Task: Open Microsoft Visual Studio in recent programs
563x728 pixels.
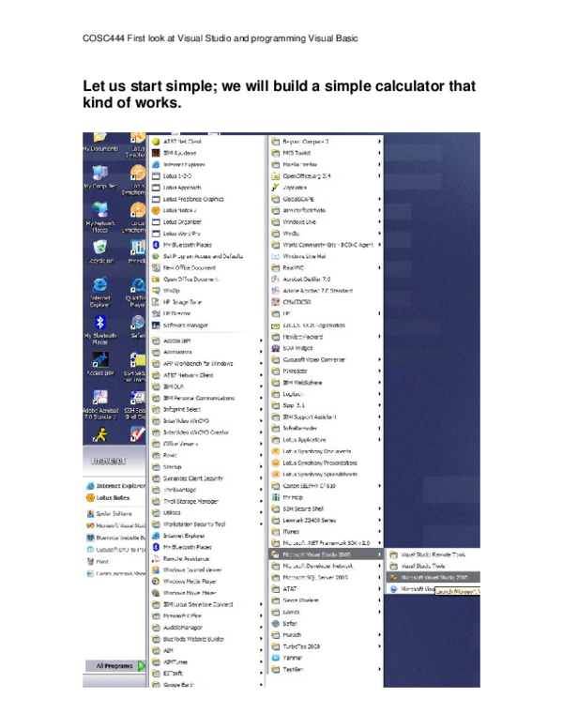Action: pos(116,525)
